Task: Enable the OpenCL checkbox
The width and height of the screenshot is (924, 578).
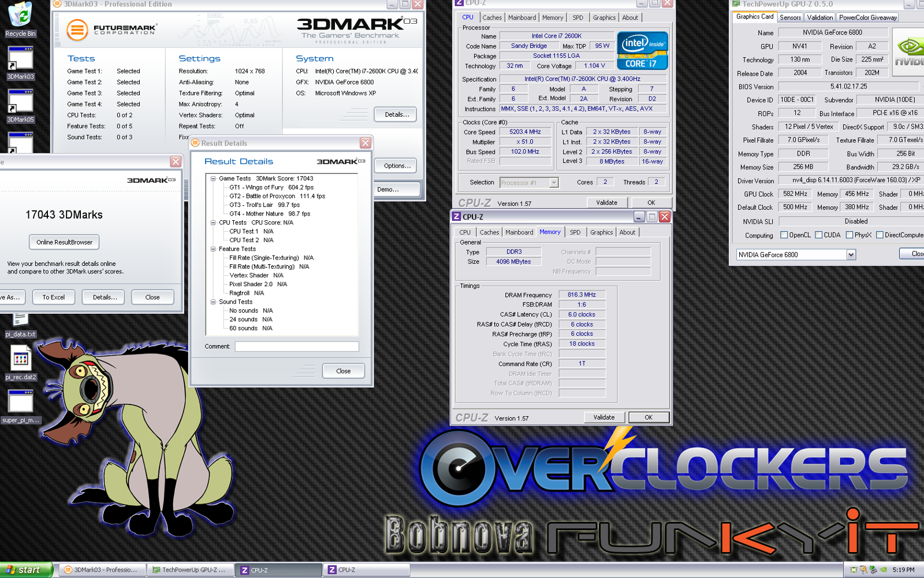Action: 784,235
